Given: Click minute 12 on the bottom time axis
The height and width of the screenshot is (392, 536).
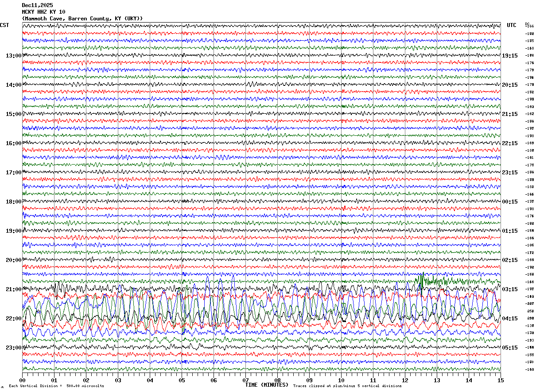Looking at the screenshot, I should 405,380.
